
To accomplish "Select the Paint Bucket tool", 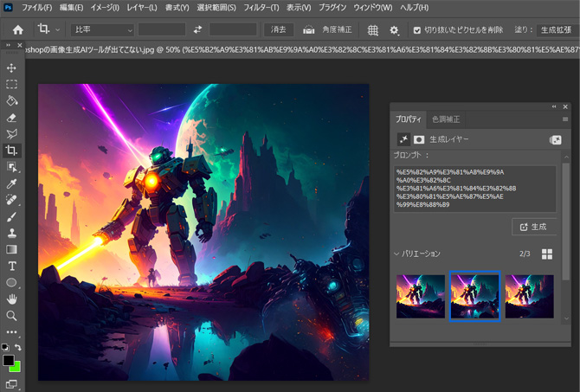I will pyautogui.click(x=11, y=101).
